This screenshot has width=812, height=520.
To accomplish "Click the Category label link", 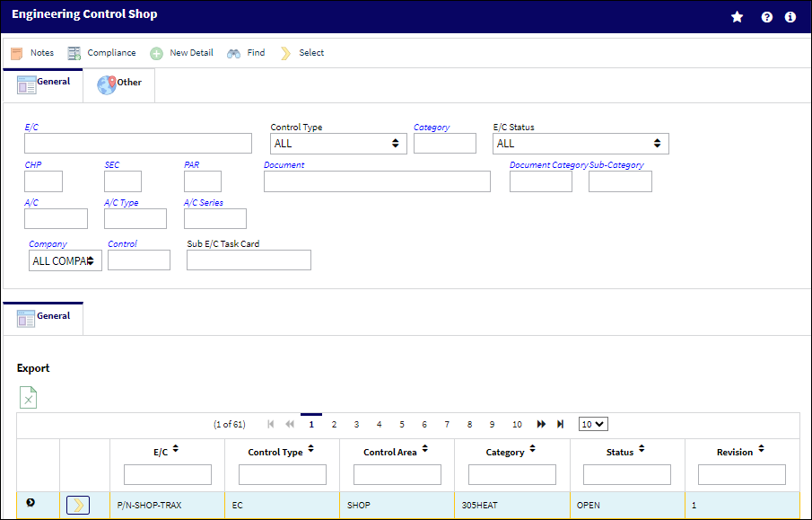I will [x=432, y=127].
